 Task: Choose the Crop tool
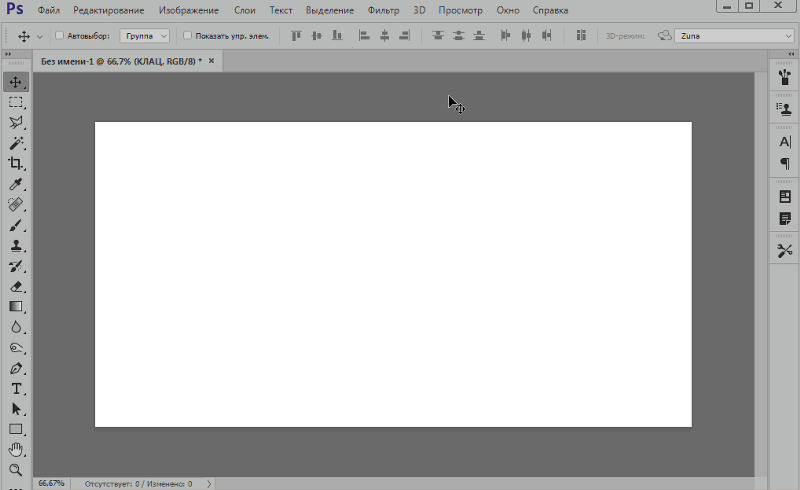pos(16,164)
